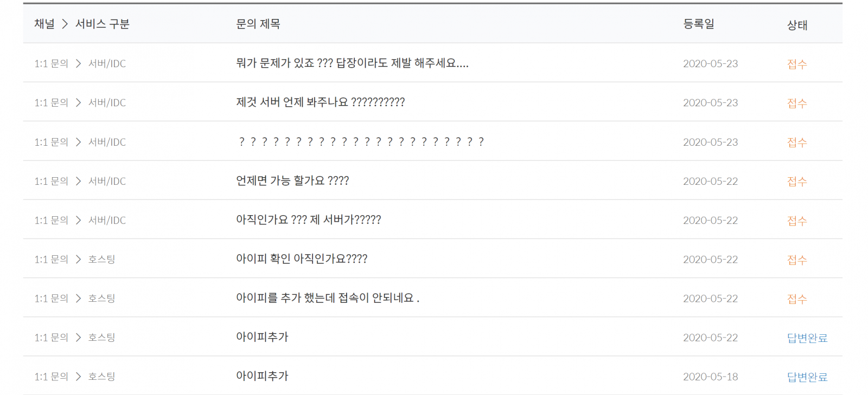868x395 pixels.
Task: Open the 아이피추가 inquiry dated 2020-05-22
Action: coord(262,337)
